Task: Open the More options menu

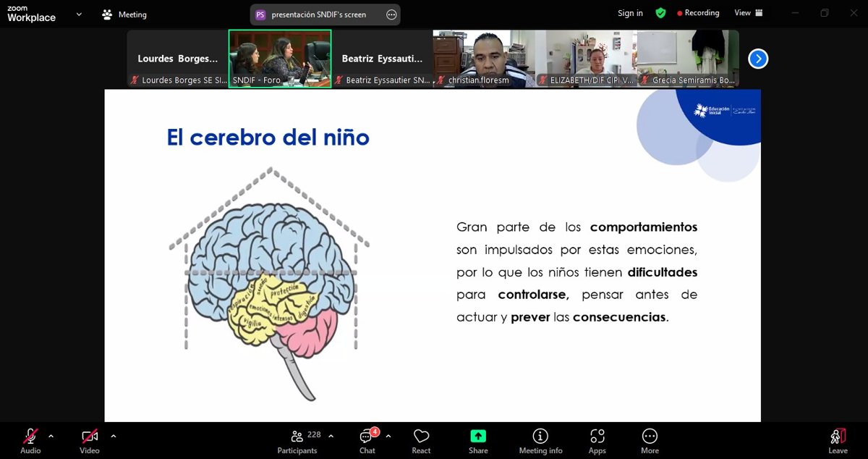Action: 650,441
